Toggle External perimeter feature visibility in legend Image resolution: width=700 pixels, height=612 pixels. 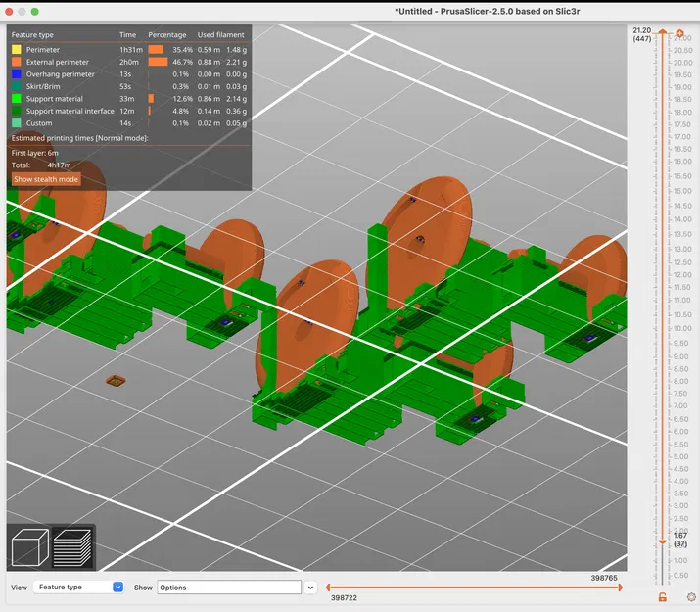point(129,62)
